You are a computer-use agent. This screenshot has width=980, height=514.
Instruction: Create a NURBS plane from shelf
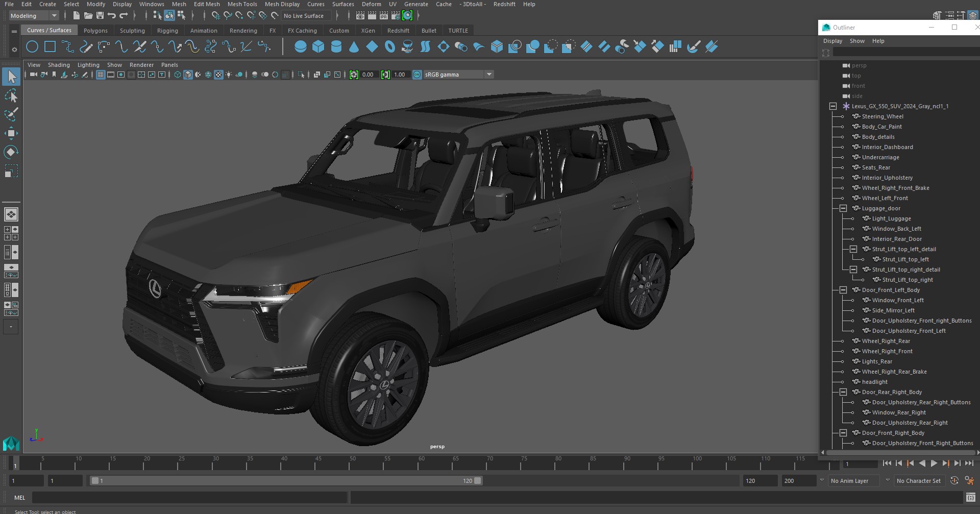coord(372,47)
